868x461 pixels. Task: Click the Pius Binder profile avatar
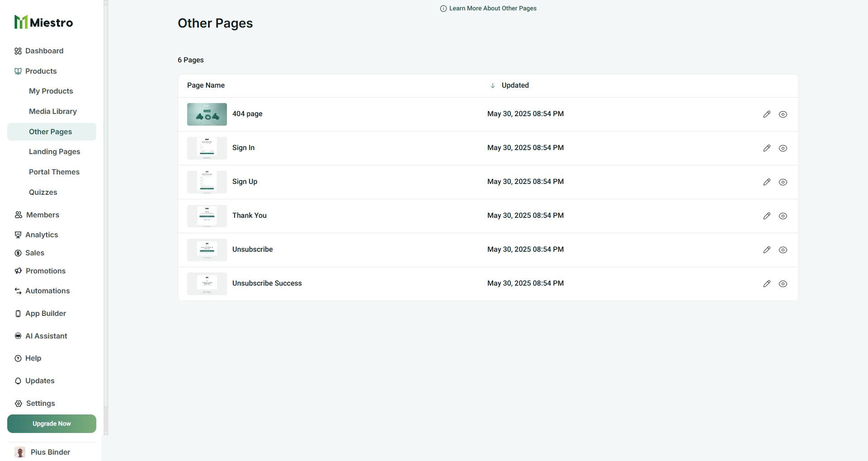click(x=20, y=452)
